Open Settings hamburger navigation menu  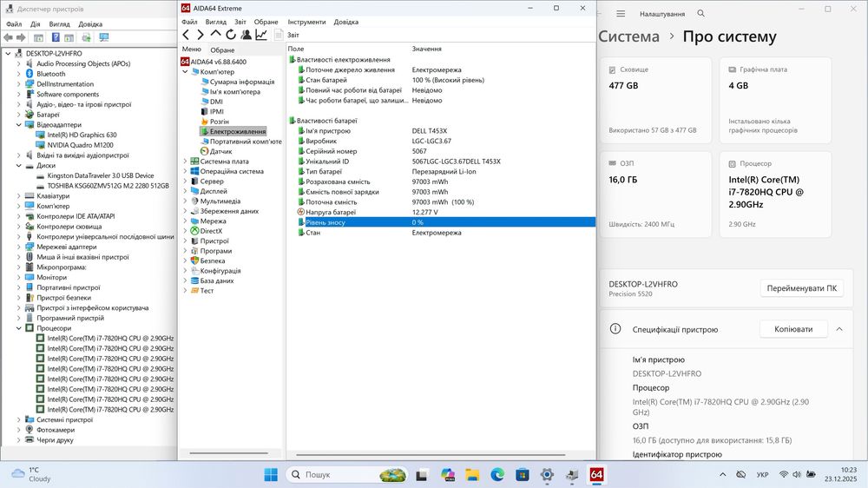click(621, 13)
